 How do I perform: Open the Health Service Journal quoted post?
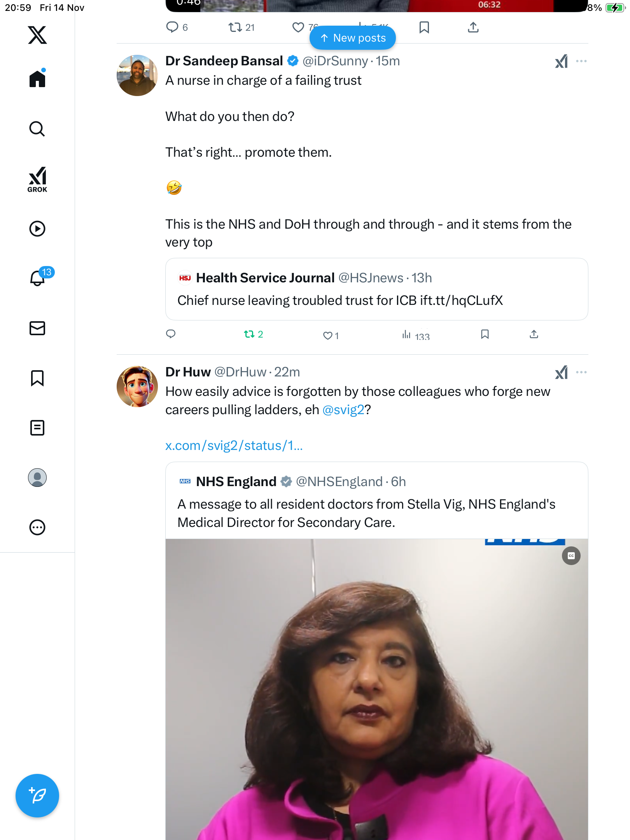(x=376, y=289)
